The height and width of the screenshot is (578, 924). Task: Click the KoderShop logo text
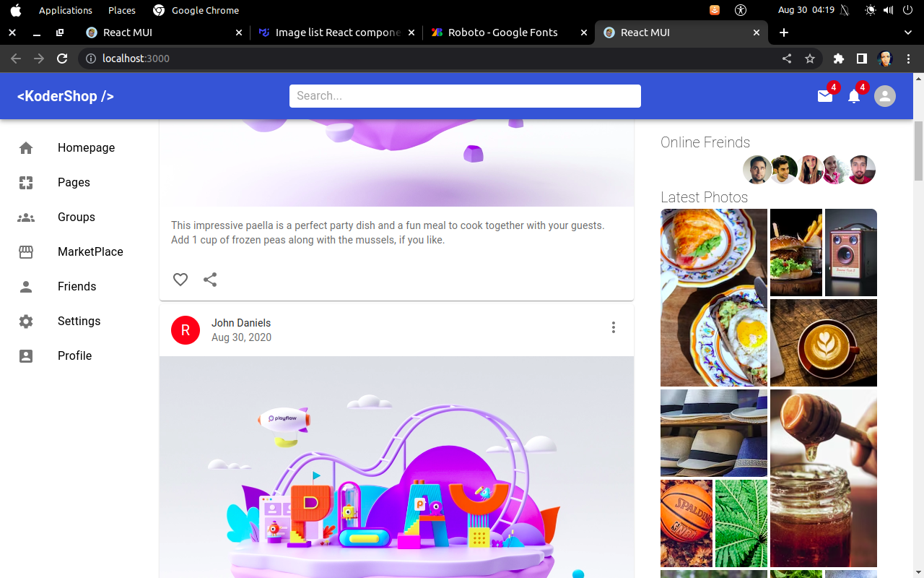[x=66, y=96]
